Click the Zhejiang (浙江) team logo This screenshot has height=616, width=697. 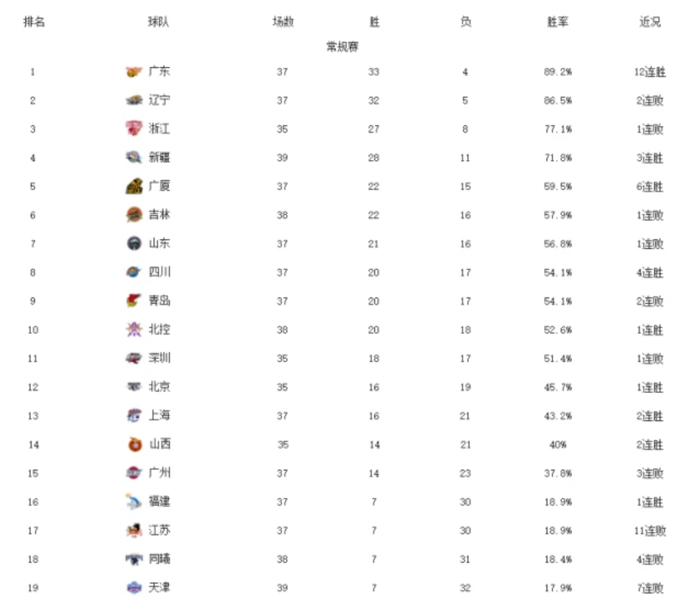[x=134, y=129]
